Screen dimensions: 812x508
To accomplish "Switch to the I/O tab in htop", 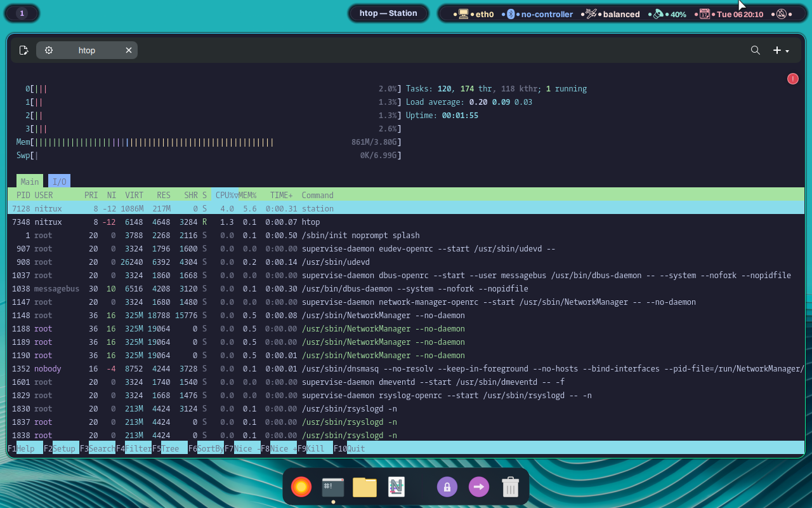I will tap(59, 182).
